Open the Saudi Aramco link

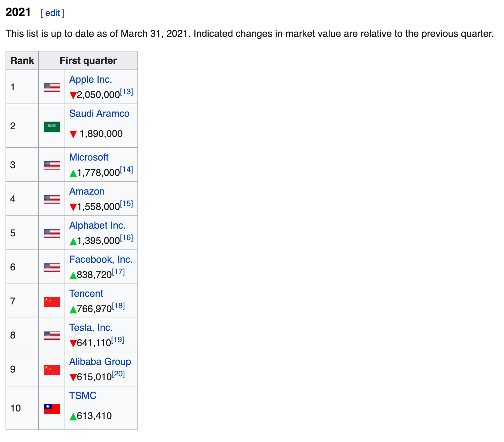pyautogui.click(x=99, y=114)
